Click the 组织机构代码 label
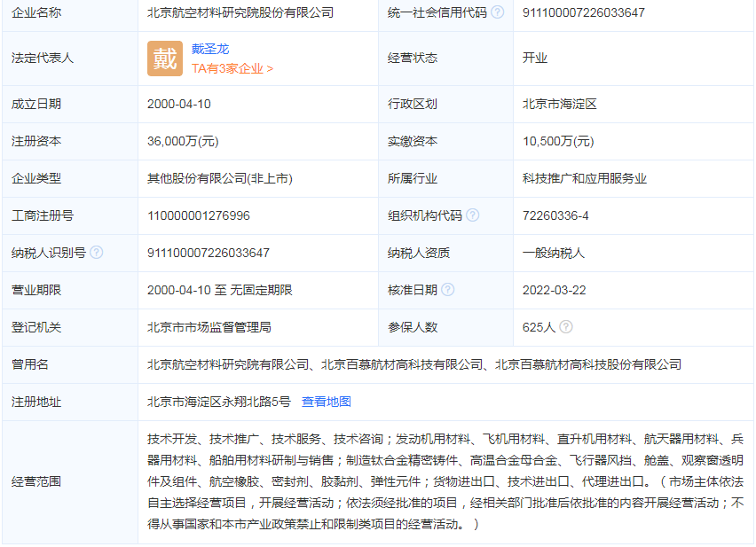756x547 pixels. 425,215
